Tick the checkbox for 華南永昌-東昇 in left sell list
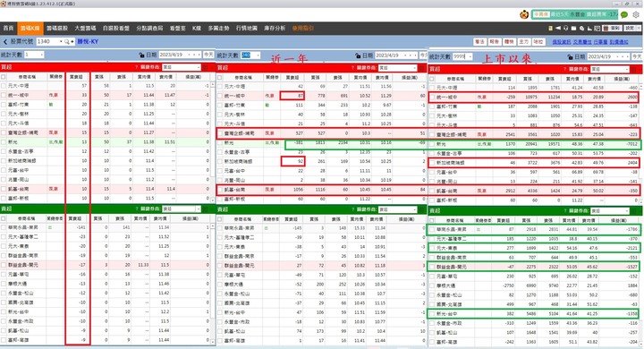Viewport: 644px width, 349px height. [x=4, y=227]
